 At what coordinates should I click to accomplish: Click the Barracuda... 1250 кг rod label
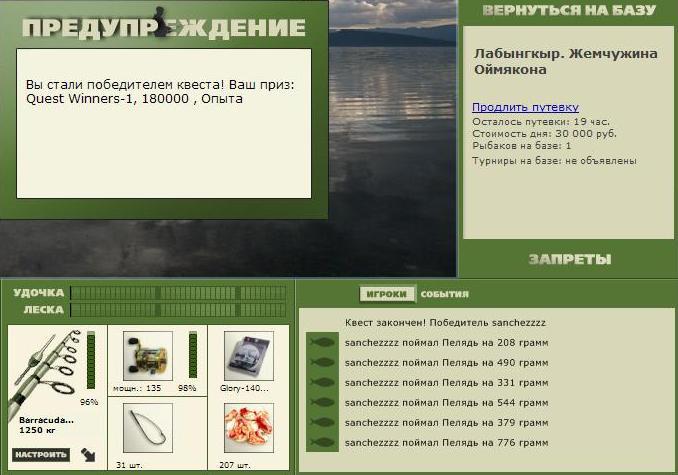click(x=46, y=425)
